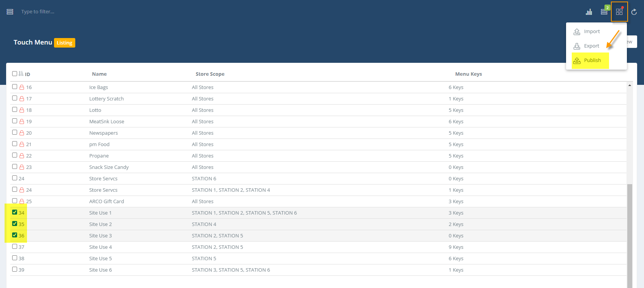644x288 pixels.
Task: Open the list icon with badge 2
Action: point(604,12)
